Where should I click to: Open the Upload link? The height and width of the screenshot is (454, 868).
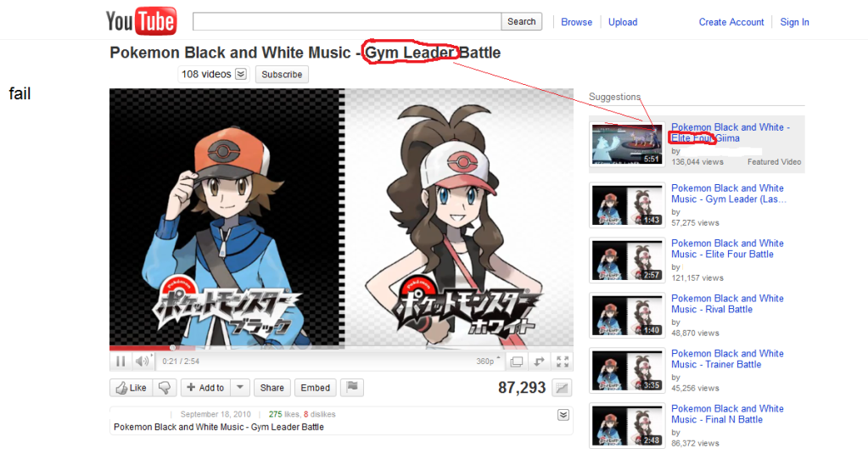coord(623,22)
